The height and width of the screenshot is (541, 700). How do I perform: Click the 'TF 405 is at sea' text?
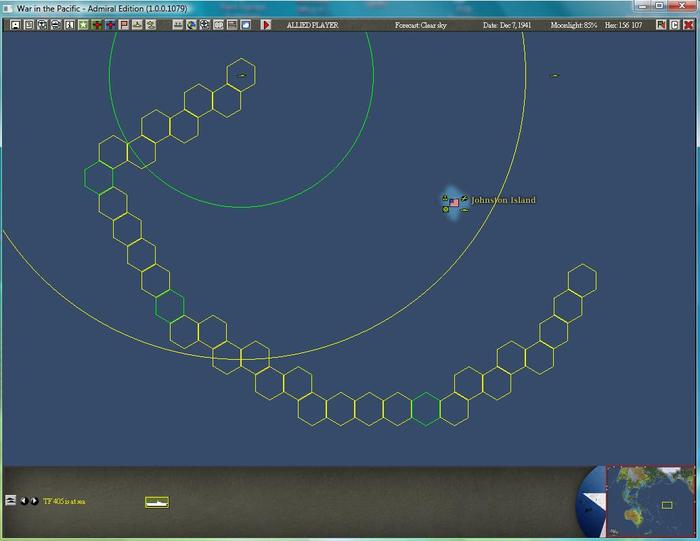[x=64, y=501]
